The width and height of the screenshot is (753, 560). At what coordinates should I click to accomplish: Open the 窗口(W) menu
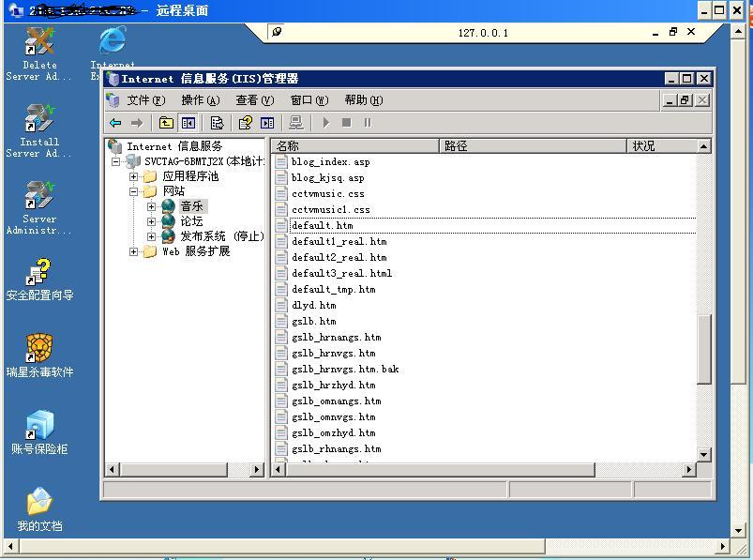click(x=309, y=99)
